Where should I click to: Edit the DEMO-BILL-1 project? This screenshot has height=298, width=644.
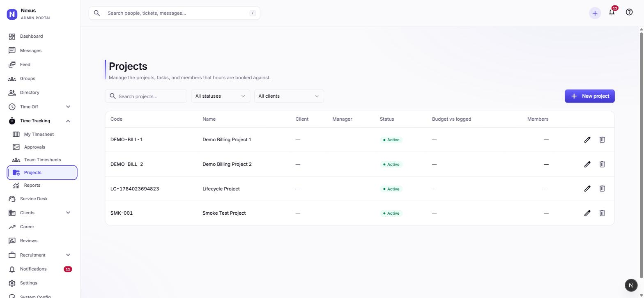(587, 140)
